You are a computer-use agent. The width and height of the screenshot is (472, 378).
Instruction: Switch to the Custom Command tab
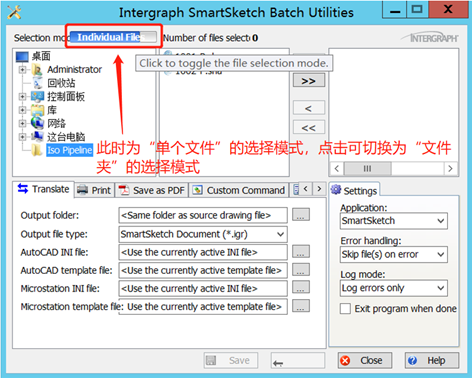tap(239, 190)
